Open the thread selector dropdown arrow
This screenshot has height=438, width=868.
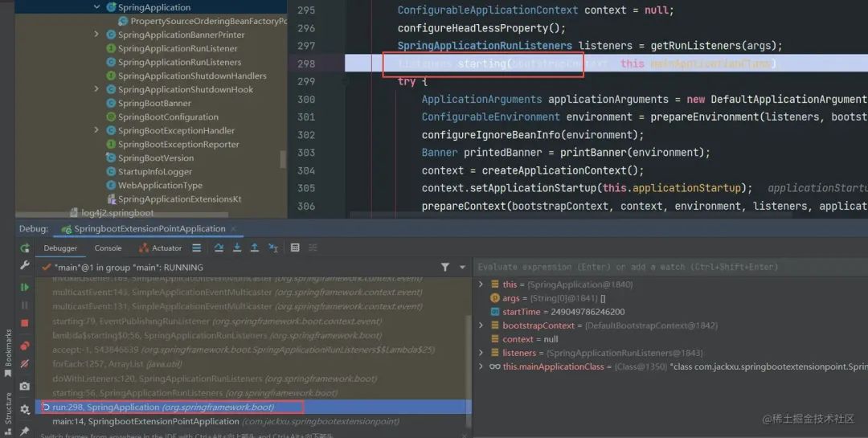[462, 268]
